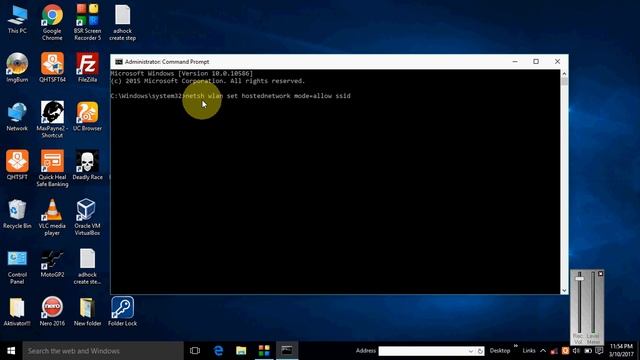The height and width of the screenshot is (360, 640).
Task: Click the clock showing 11:54 PM
Action: point(621,351)
